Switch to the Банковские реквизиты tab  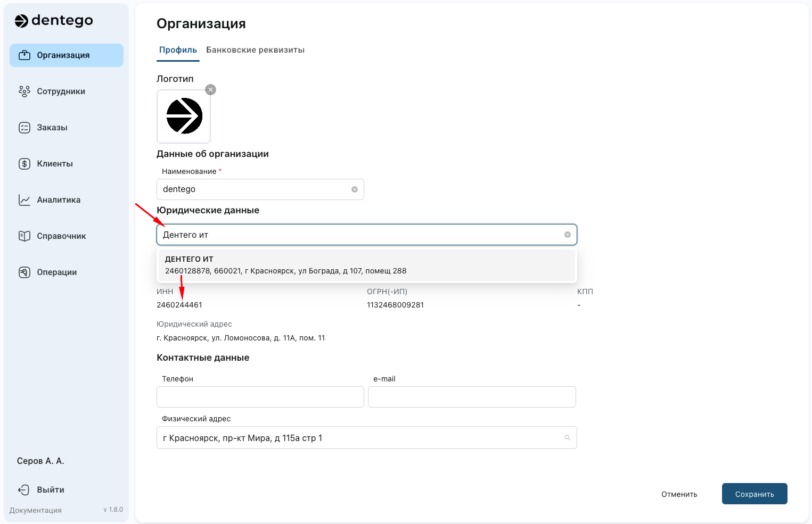(x=255, y=49)
